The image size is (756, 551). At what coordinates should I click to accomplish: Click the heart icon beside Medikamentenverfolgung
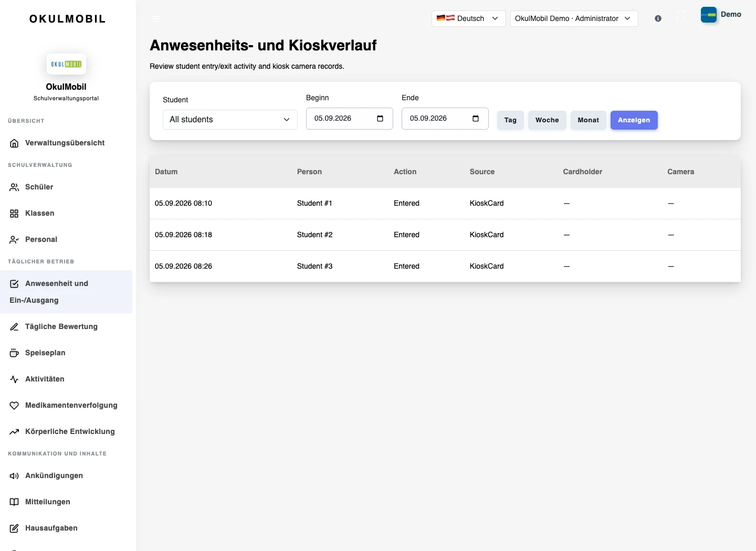(14, 406)
